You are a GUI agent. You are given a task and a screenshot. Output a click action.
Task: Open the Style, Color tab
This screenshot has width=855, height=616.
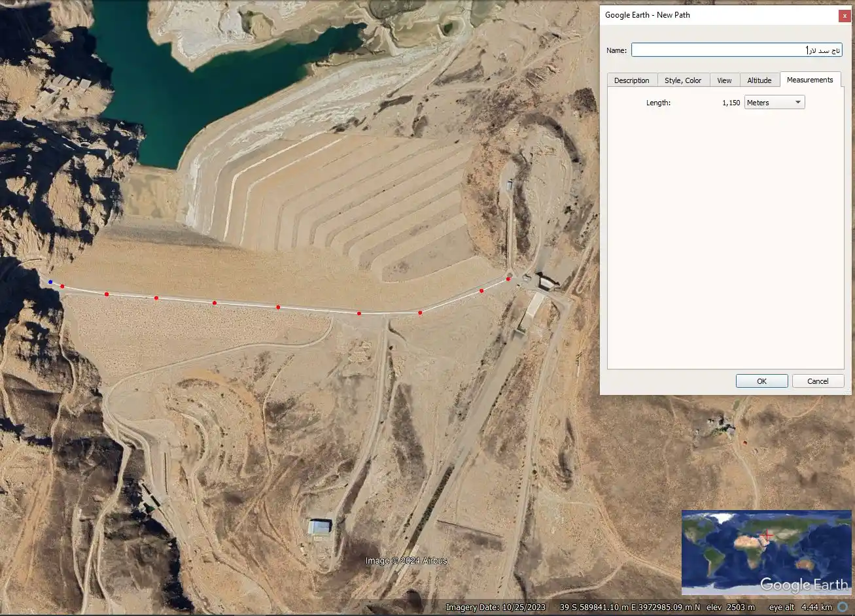click(x=682, y=80)
